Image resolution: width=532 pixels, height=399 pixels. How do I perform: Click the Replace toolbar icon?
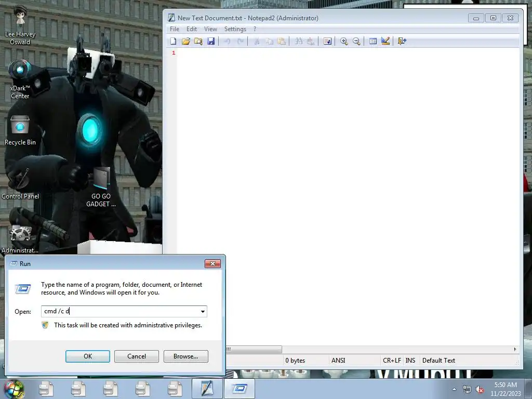[x=311, y=42]
